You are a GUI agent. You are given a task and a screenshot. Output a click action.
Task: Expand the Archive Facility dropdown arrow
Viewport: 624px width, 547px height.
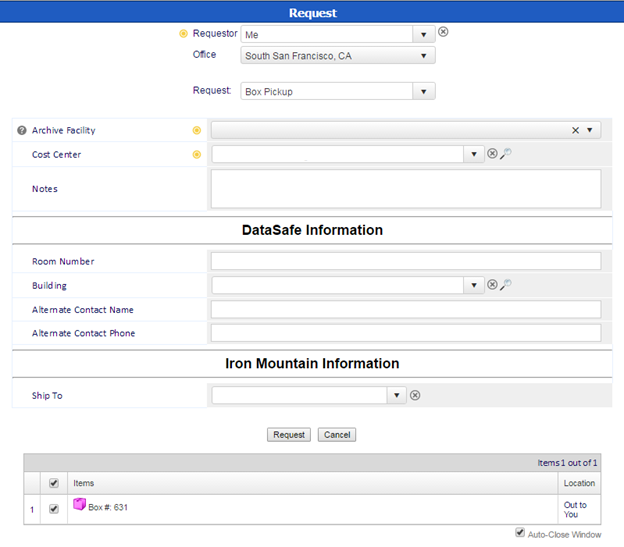click(590, 130)
